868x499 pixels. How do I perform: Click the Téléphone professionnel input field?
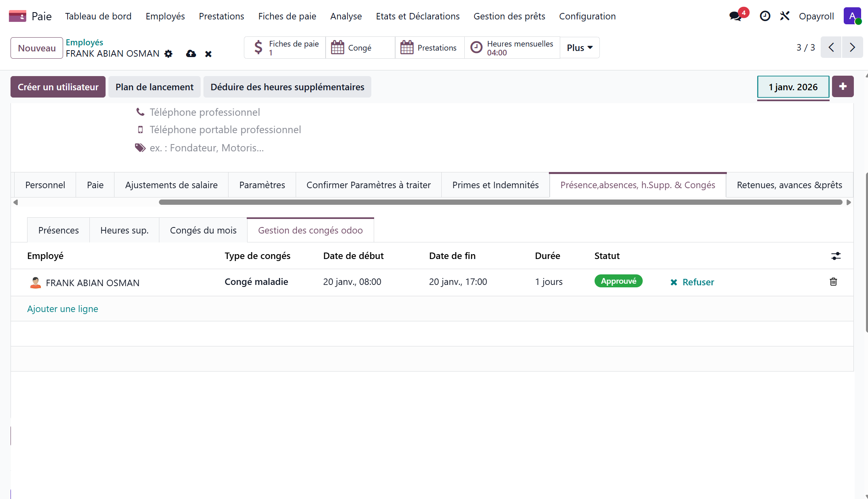click(x=205, y=112)
